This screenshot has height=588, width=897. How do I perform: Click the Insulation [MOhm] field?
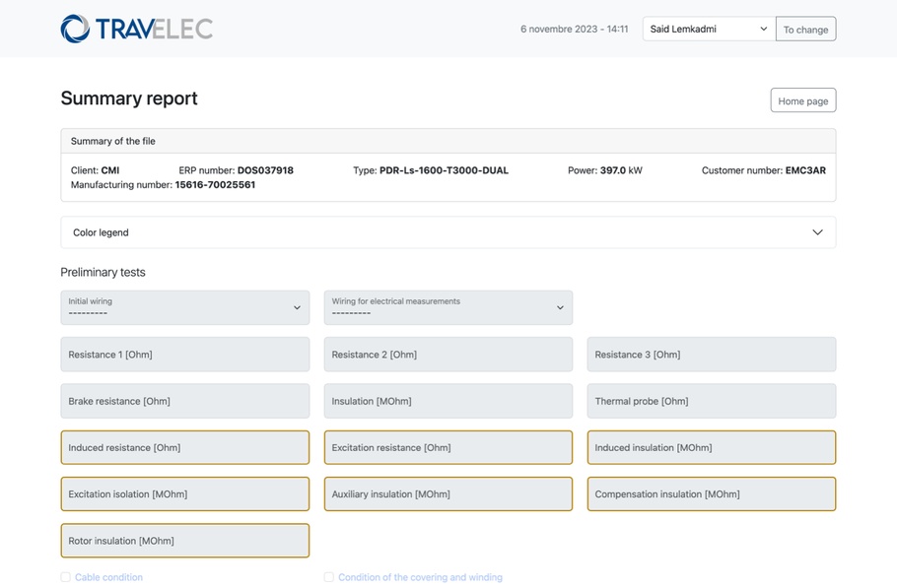tap(448, 401)
